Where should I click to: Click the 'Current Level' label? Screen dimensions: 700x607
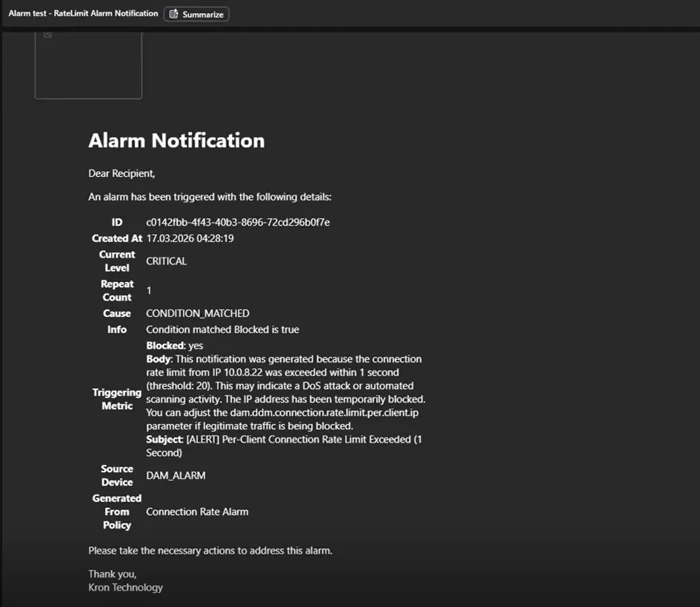[x=117, y=261]
